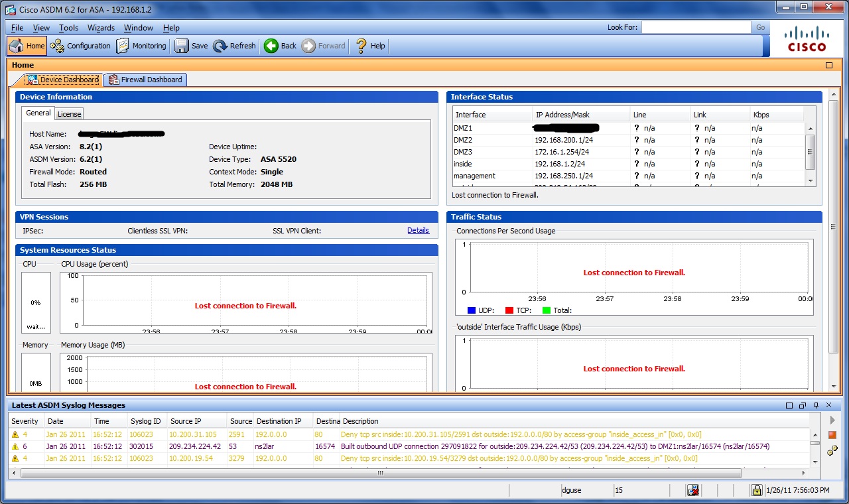Close the syslog messages panel
Screen dimensions: 849x504
point(829,405)
